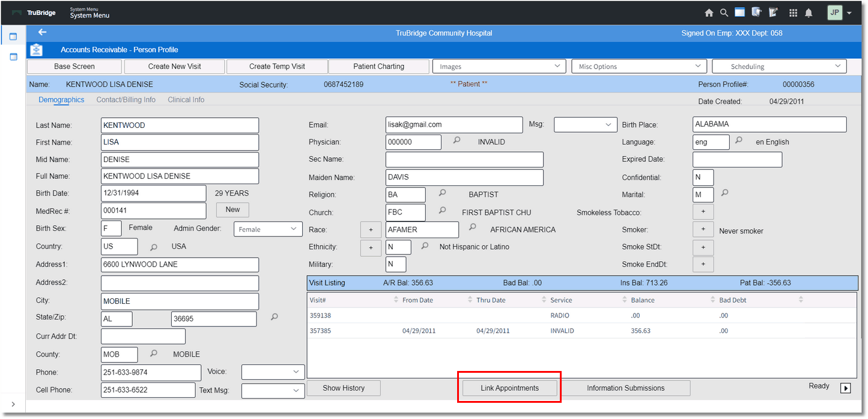Screen dimensions: 868x419
Task: Click the back arrow in the hospital header
Action: tap(42, 32)
